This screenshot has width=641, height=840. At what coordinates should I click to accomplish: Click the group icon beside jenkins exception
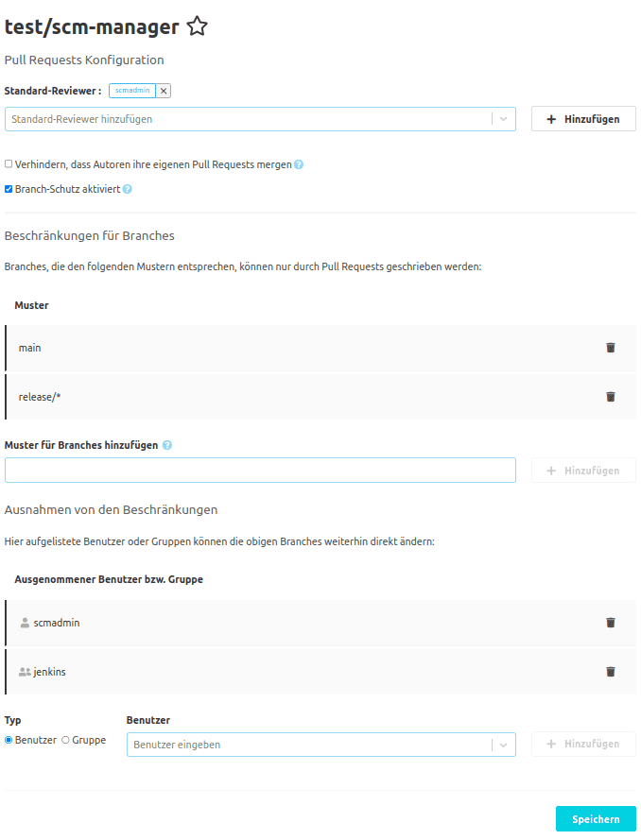click(22, 671)
